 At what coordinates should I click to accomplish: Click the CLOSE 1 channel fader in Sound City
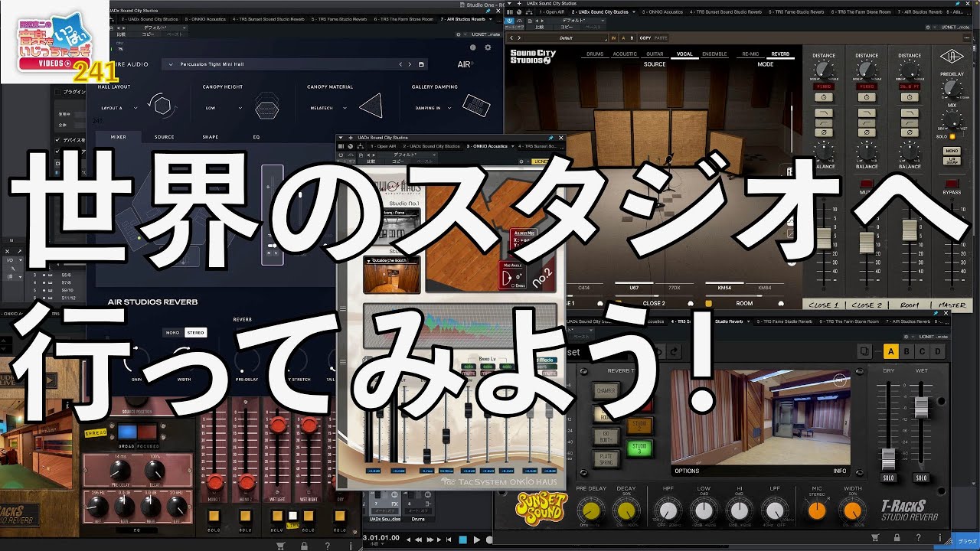[825, 238]
